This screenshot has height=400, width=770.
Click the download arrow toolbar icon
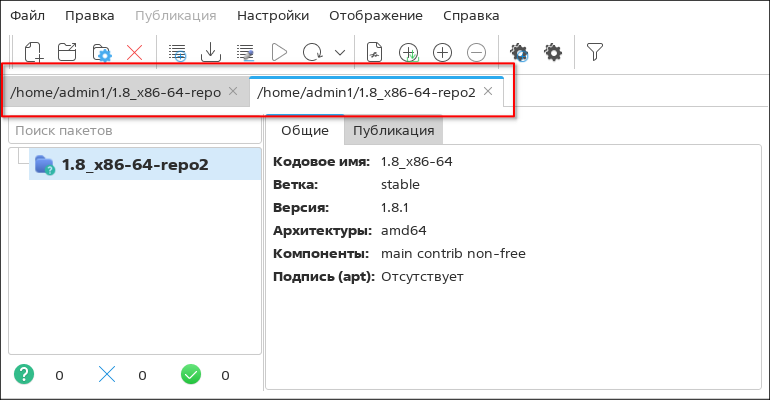click(211, 52)
